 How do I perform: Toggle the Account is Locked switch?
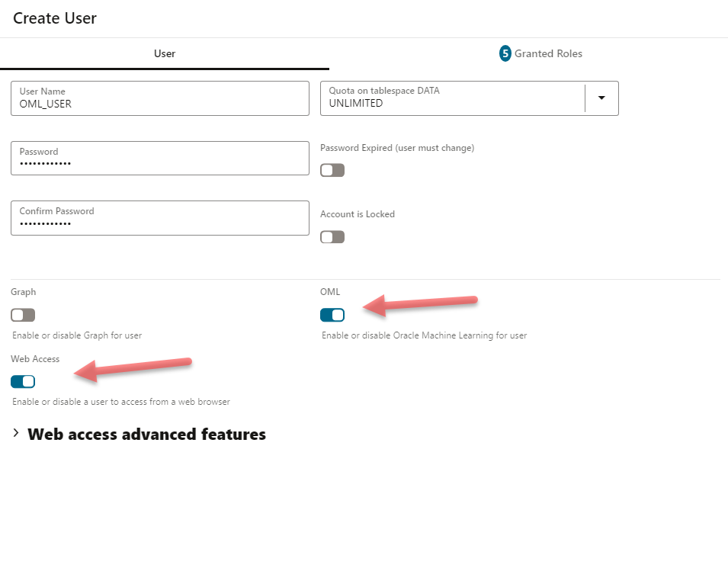[332, 237]
